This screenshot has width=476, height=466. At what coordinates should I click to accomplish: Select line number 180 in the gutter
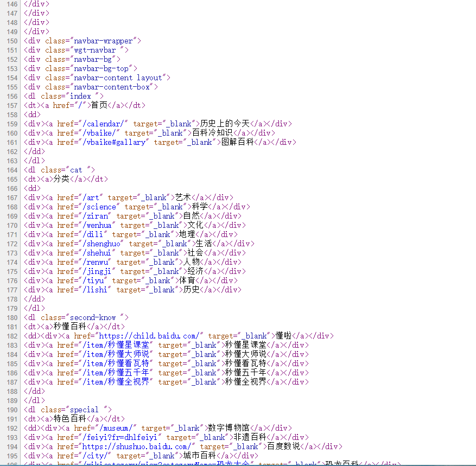coord(11,317)
